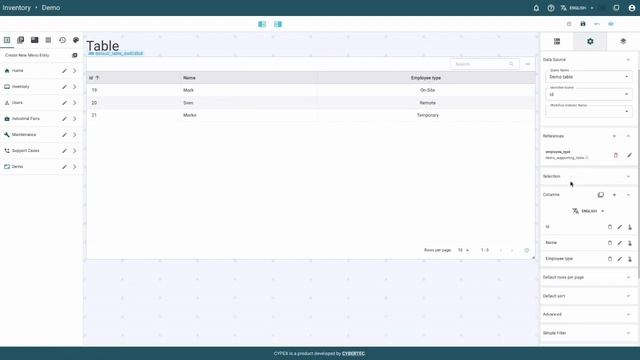Viewport: 640px width, 360px height.
Task: Select the Support Cases menu item
Action: (25, 151)
